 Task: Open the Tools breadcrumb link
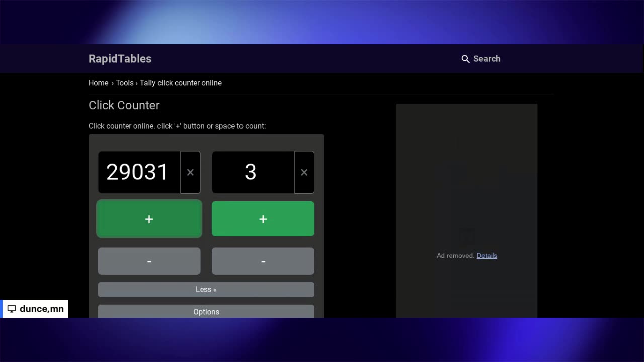click(x=125, y=83)
